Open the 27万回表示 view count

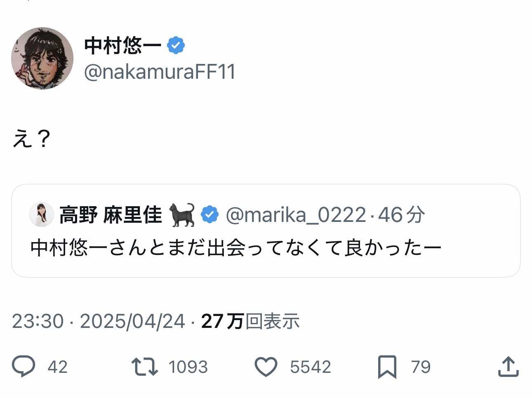pyautogui.click(x=250, y=321)
